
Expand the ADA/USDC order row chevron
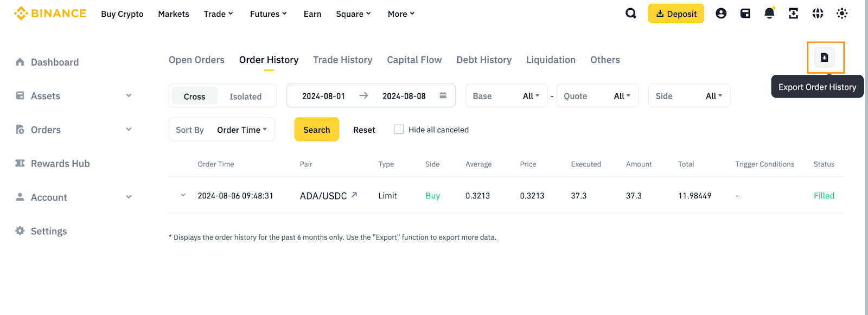coord(183,195)
